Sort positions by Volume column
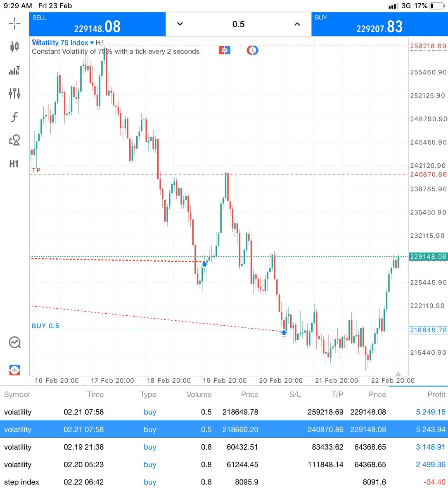Viewport: 448px width, 496px height. 199,394
